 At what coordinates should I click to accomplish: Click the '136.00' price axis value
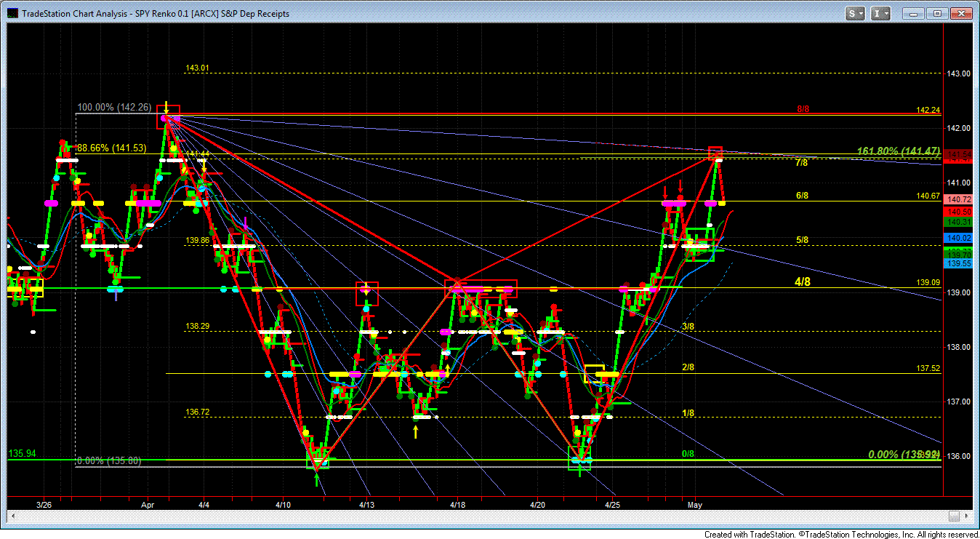click(958, 456)
